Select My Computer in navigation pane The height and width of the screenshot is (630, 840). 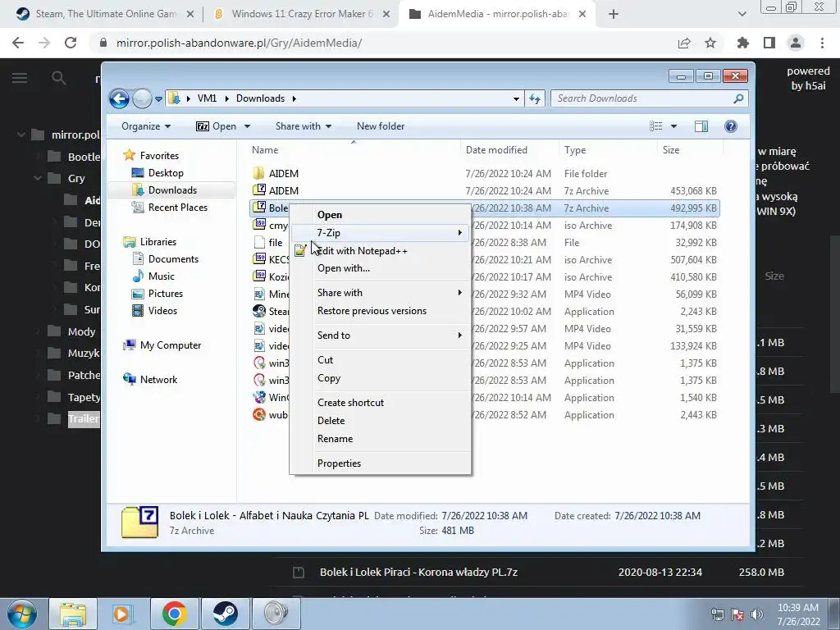coord(171,345)
